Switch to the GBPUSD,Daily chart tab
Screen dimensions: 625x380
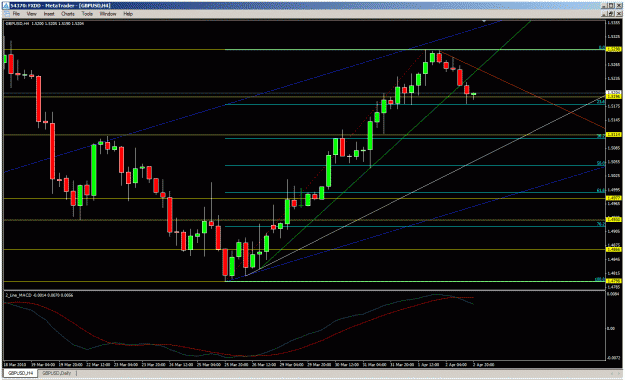coord(56,373)
